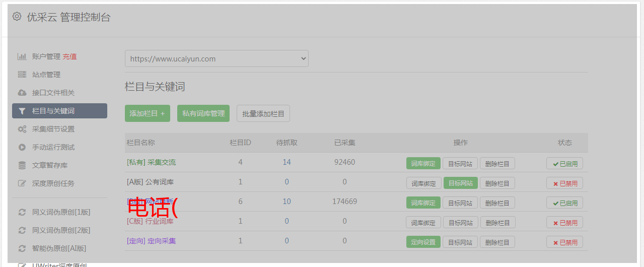Image resolution: width=644 pixels, height=267 pixels.
Task: Click 目标网站 in the 行业词库 row
Action: 460,222
